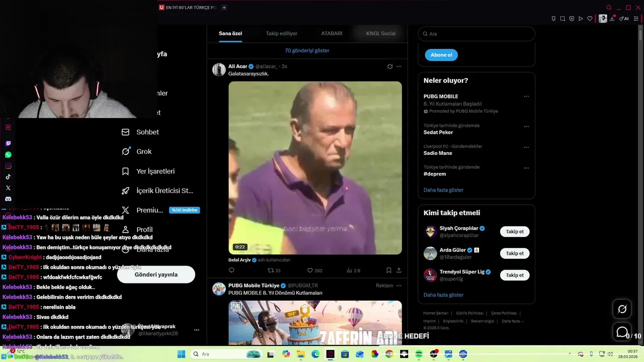Show more trends under Neler oluyor
The image size is (644, 362).
coord(443,190)
